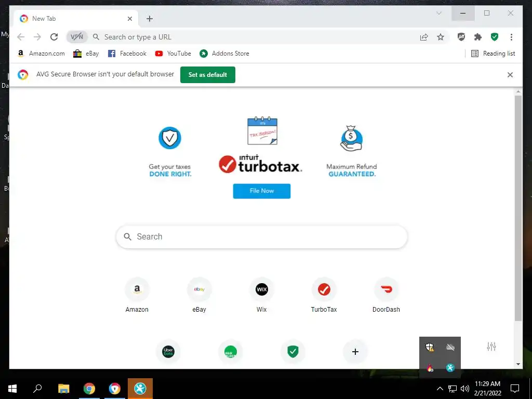Click the money bag refund icon
This screenshot has width=532, height=399.
tap(352, 138)
